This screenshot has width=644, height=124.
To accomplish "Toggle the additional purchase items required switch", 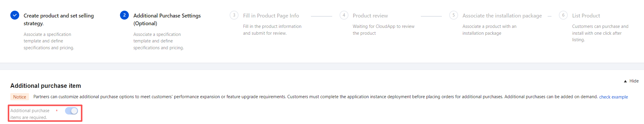I will coord(72,111).
